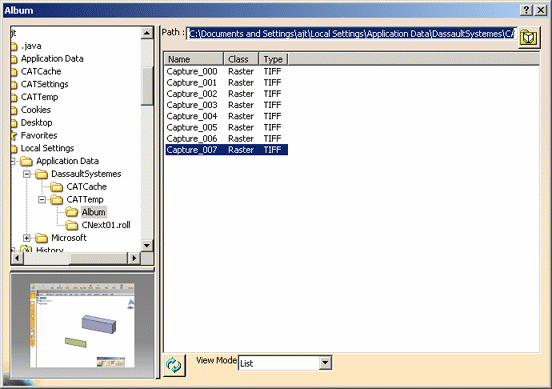Select Capture_004 in the list
The image size is (552, 389).
227,116
